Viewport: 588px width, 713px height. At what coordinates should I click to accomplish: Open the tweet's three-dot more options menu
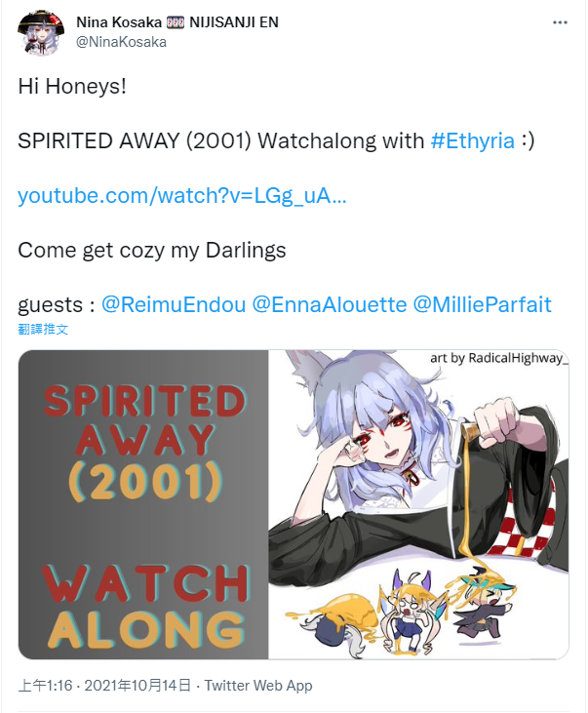[560, 22]
